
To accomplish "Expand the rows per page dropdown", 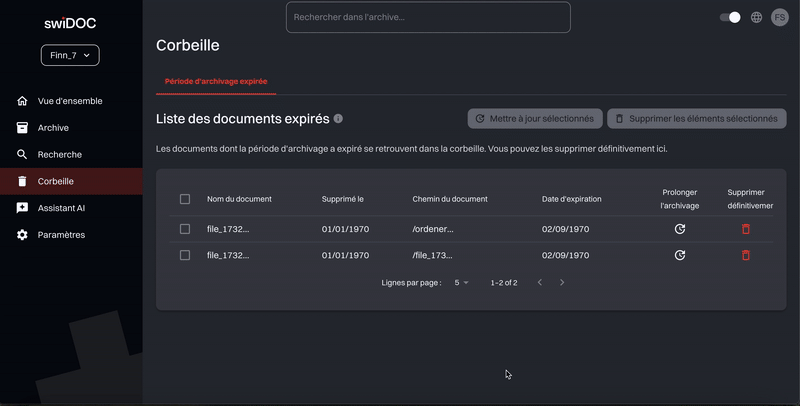I will click(461, 283).
